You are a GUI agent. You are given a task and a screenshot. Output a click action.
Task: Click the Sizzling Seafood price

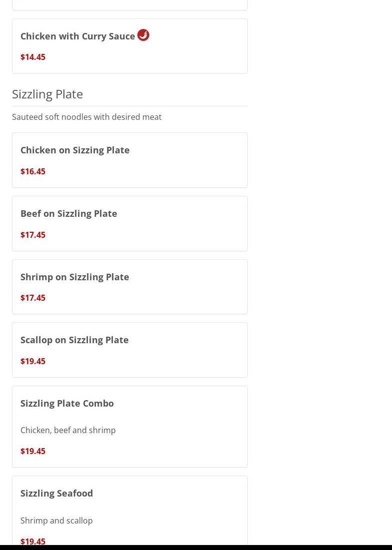pos(33,541)
